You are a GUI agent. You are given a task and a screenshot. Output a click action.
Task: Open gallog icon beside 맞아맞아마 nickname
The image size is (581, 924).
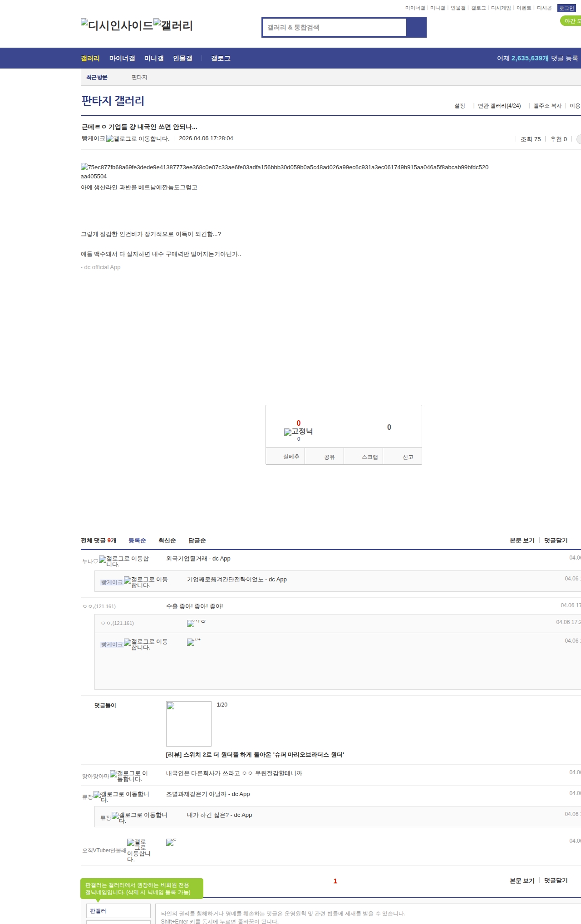[113, 774]
